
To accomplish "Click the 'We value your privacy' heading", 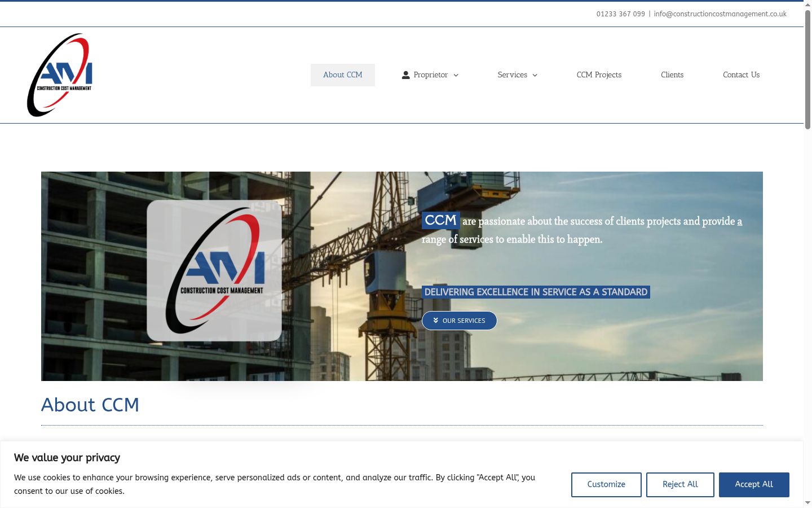I will [x=67, y=458].
